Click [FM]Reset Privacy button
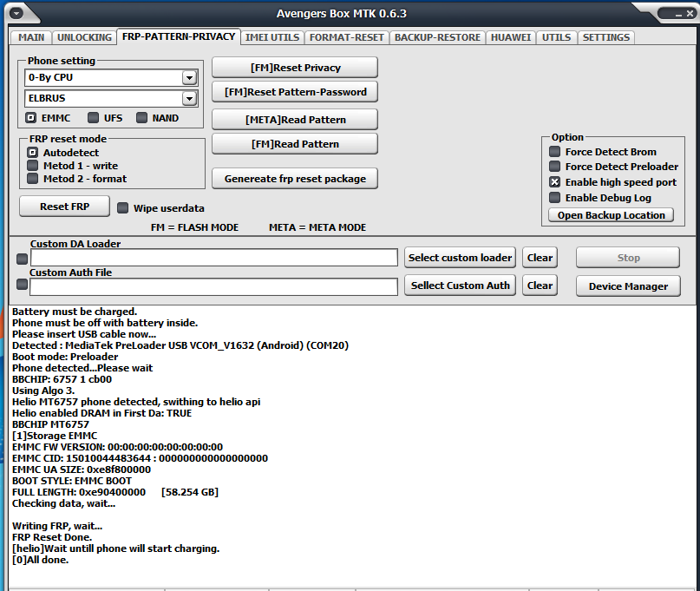The width and height of the screenshot is (700, 591). pos(295,68)
